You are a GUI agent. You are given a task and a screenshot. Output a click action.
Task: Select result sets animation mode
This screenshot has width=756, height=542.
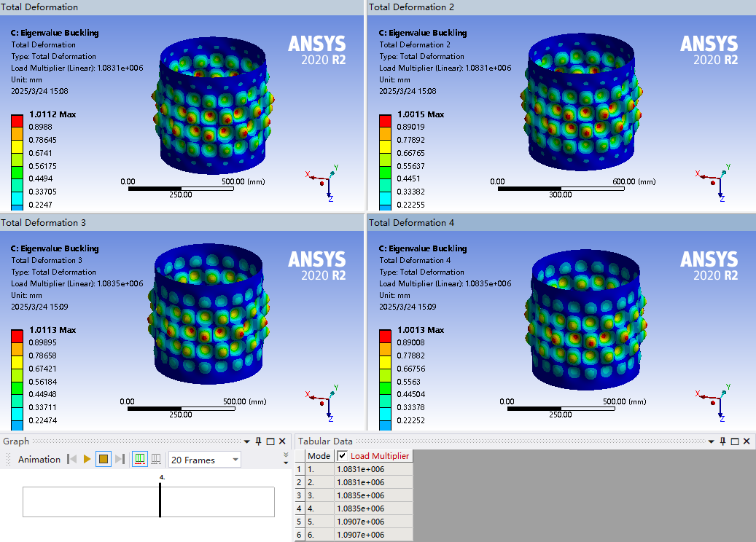pyautogui.click(x=156, y=459)
